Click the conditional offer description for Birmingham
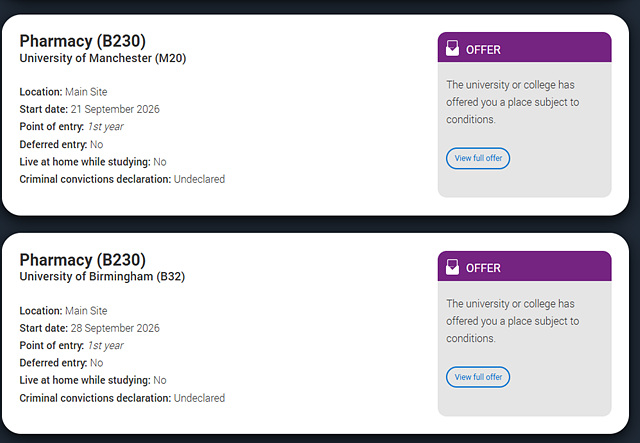Viewport: 640px width, 443px height. (x=512, y=321)
